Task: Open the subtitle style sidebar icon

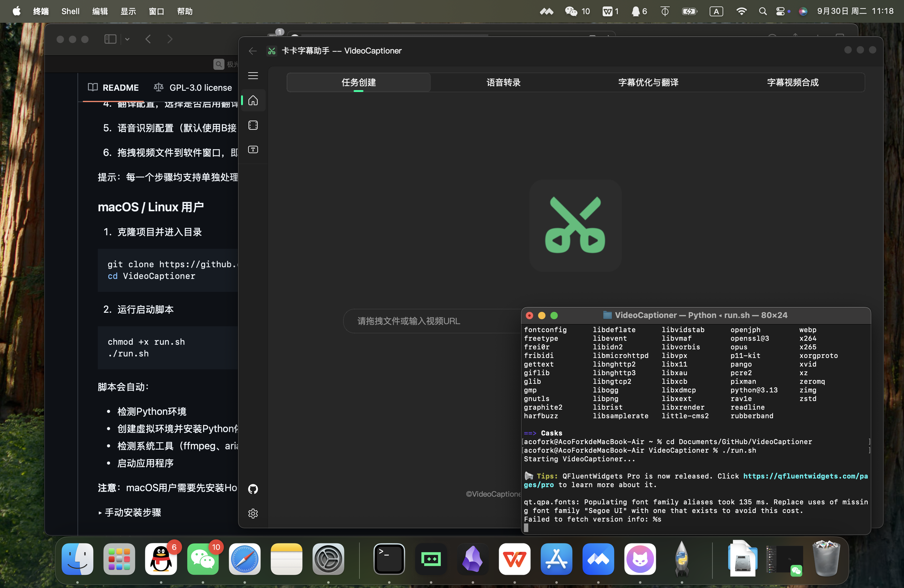Action: point(253,150)
